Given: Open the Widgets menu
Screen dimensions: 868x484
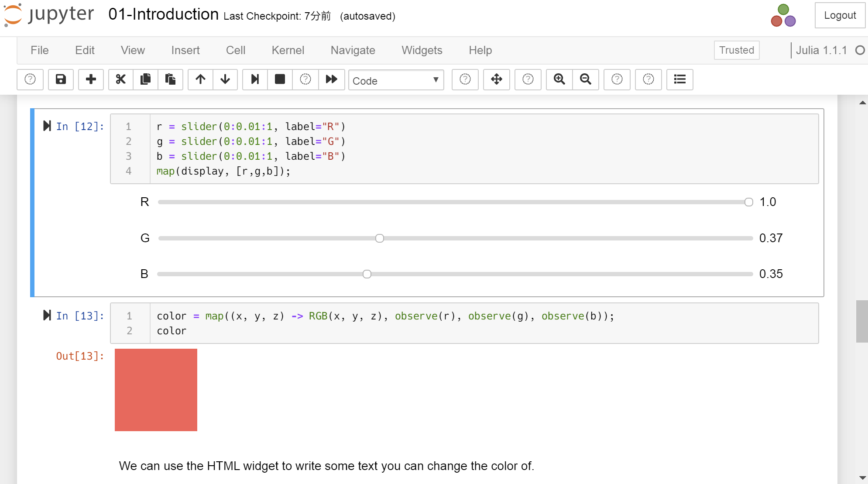Looking at the screenshot, I should tap(422, 50).
